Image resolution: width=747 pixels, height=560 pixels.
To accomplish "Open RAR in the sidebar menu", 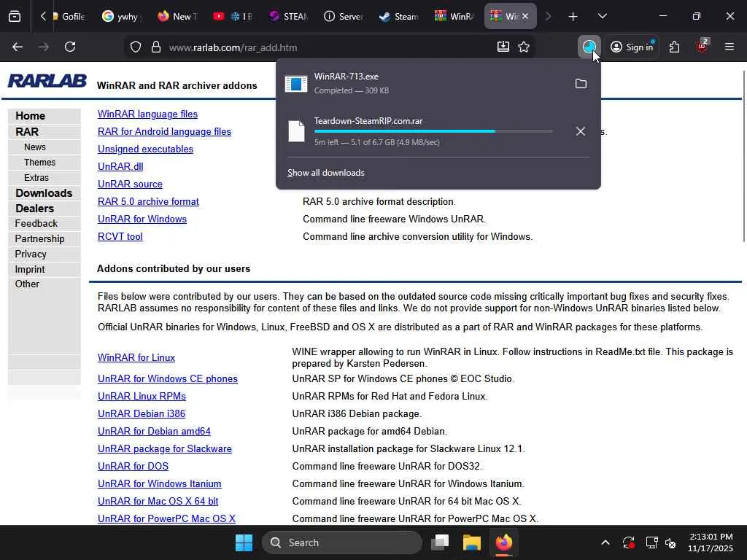I will pos(27,131).
